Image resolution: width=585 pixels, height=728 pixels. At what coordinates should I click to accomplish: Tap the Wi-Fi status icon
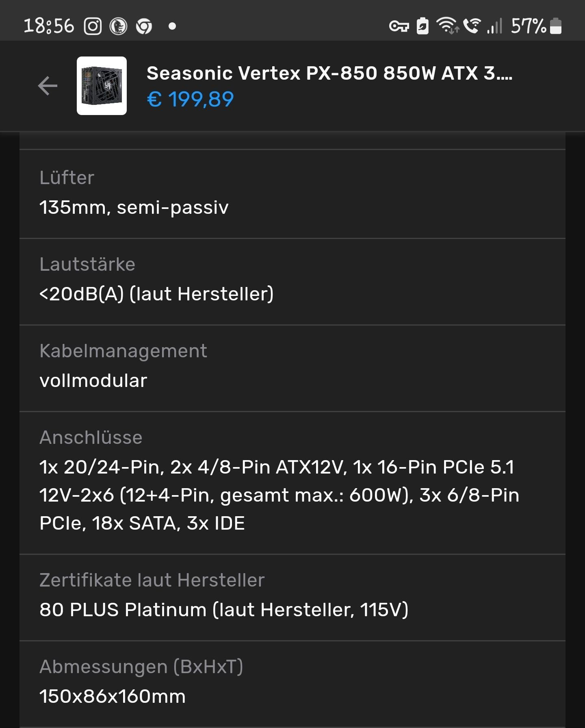(x=447, y=26)
